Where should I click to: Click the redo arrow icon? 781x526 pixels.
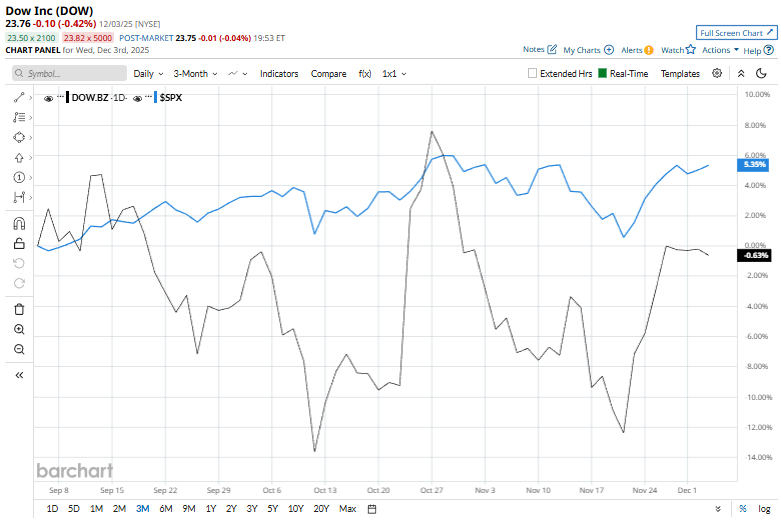[19, 283]
